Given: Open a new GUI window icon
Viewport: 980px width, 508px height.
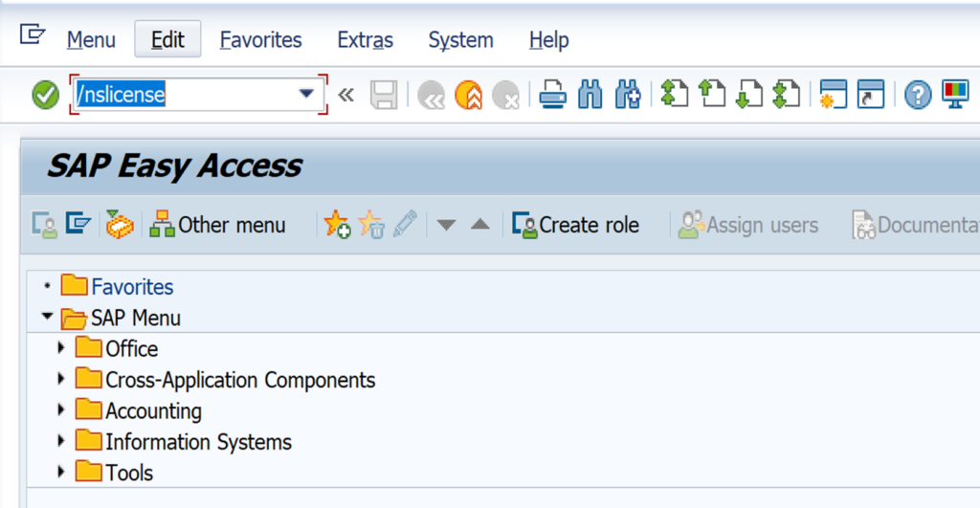Looking at the screenshot, I should click(x=834, y=95).
